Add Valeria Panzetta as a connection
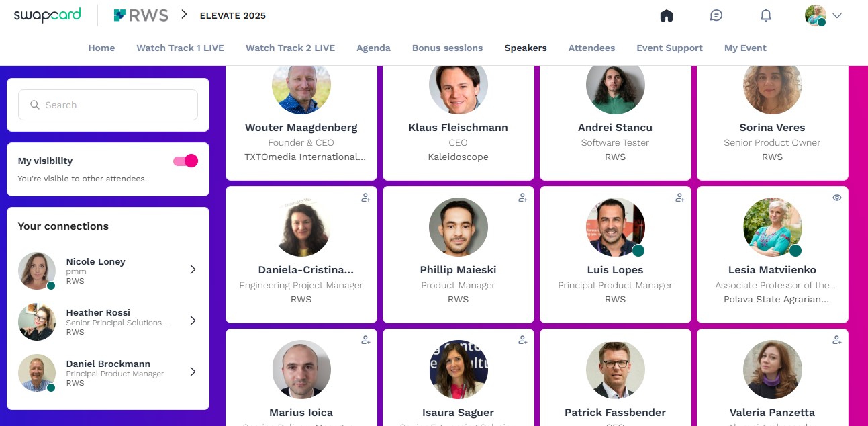The image size is (868, 426). [837, 340]
